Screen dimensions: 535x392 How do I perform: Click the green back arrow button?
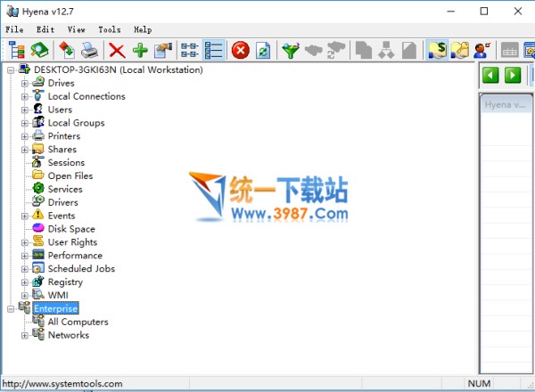pos(490,75)
